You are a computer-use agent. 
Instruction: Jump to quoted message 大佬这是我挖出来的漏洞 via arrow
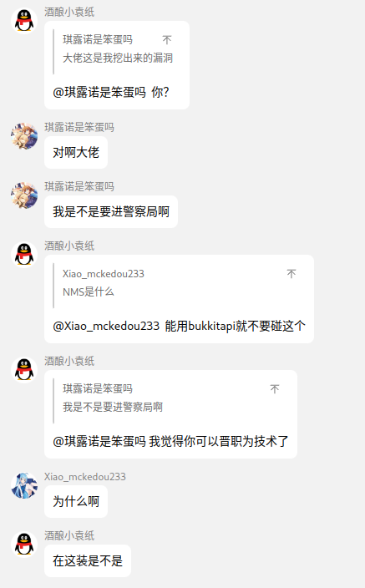coord(167,40)
